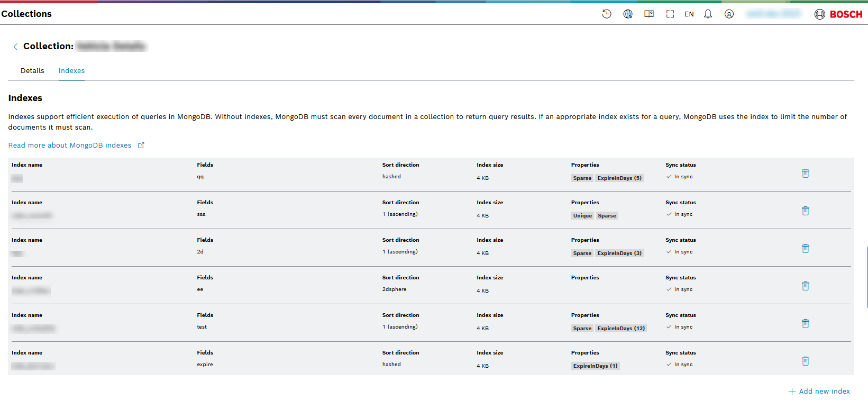This screenshot has width=868, height=409.
Task: Click the ExpireInDays (12) property tag
Action: [x=620, y=329]
